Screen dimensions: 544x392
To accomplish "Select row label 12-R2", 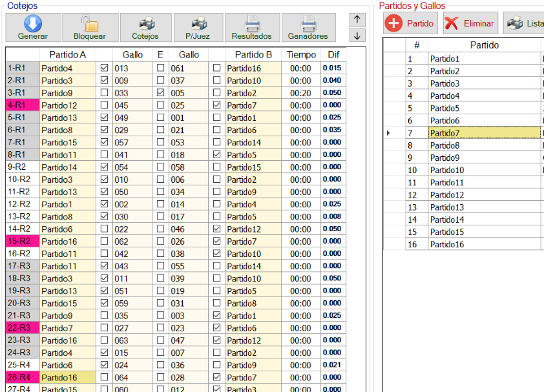I will coord(23,204).
